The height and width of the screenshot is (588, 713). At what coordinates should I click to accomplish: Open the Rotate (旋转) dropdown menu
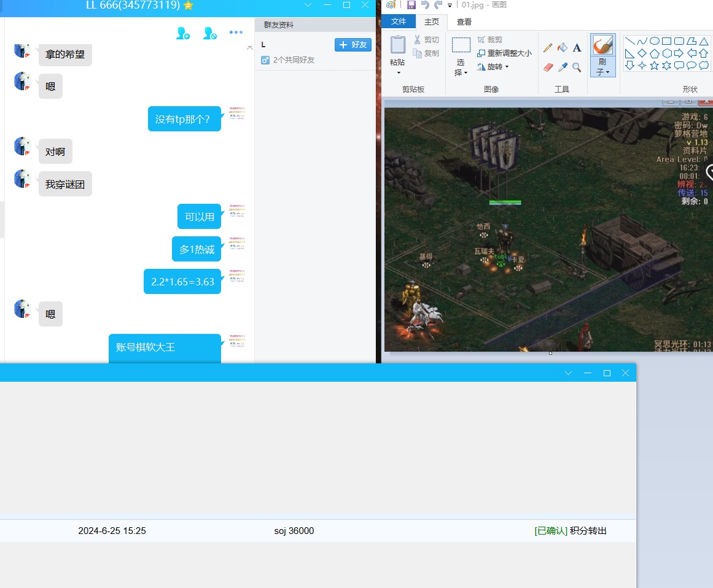(x=494, y=67)
